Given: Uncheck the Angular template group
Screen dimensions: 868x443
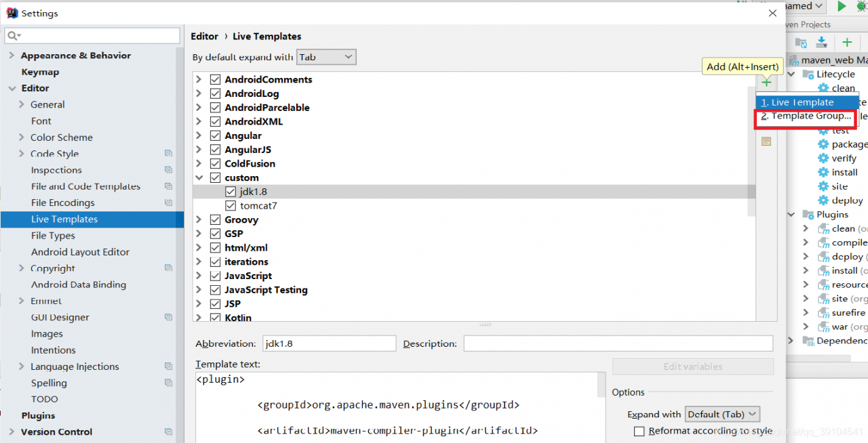Looking at the screenshot, I should pos(215,135).
